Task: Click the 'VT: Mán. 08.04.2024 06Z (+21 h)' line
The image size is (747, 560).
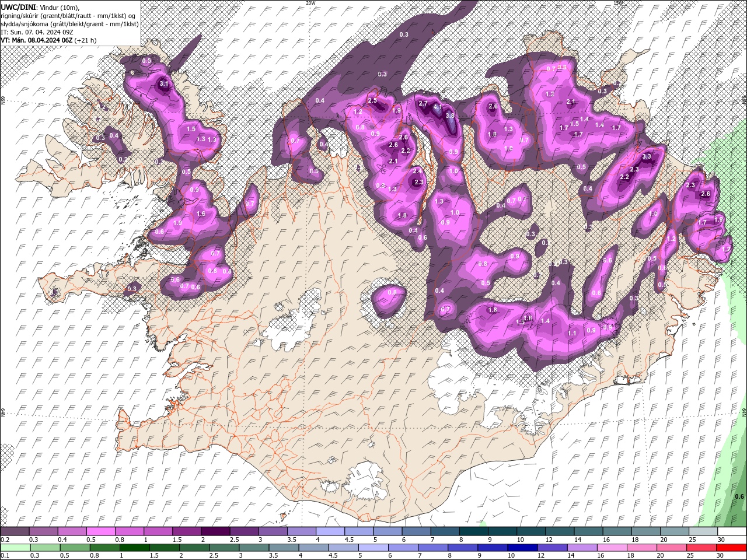Action: 48,40
